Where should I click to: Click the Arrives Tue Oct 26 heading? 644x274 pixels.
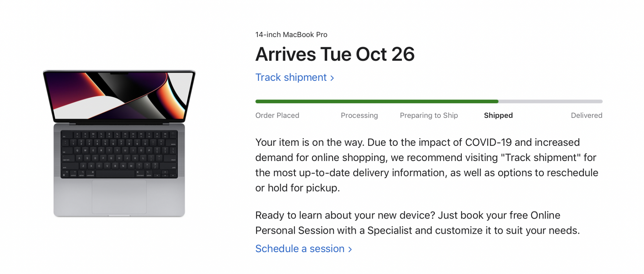335,54
